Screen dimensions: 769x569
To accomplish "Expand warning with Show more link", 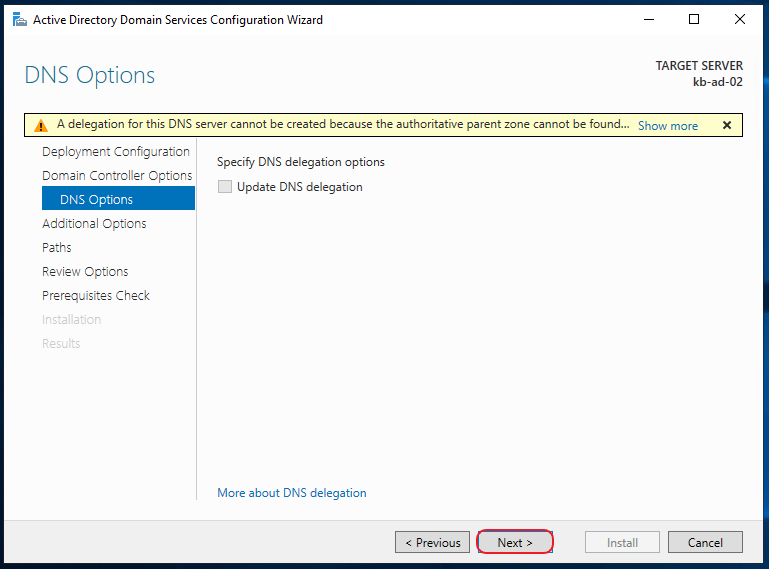I will click(667, 126).
